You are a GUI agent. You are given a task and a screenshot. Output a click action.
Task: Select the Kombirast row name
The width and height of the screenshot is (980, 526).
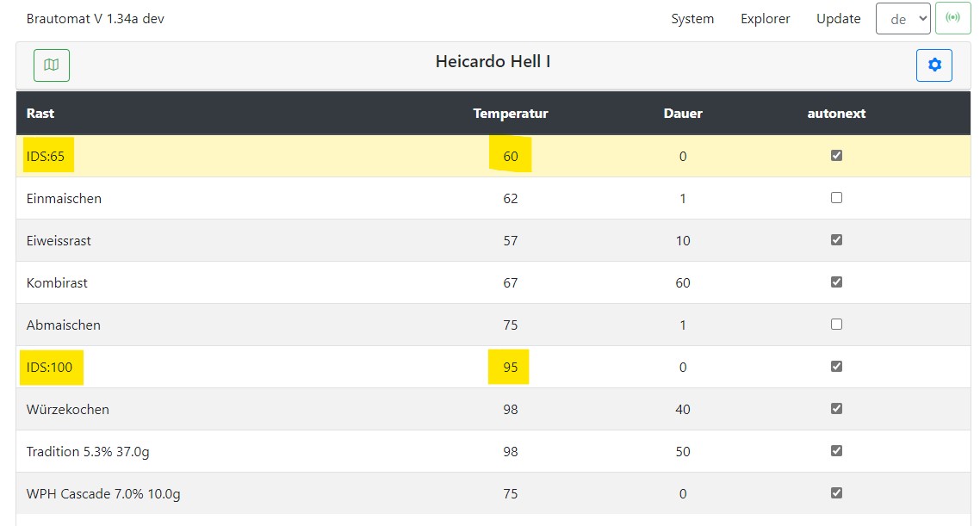pos(57,282)
